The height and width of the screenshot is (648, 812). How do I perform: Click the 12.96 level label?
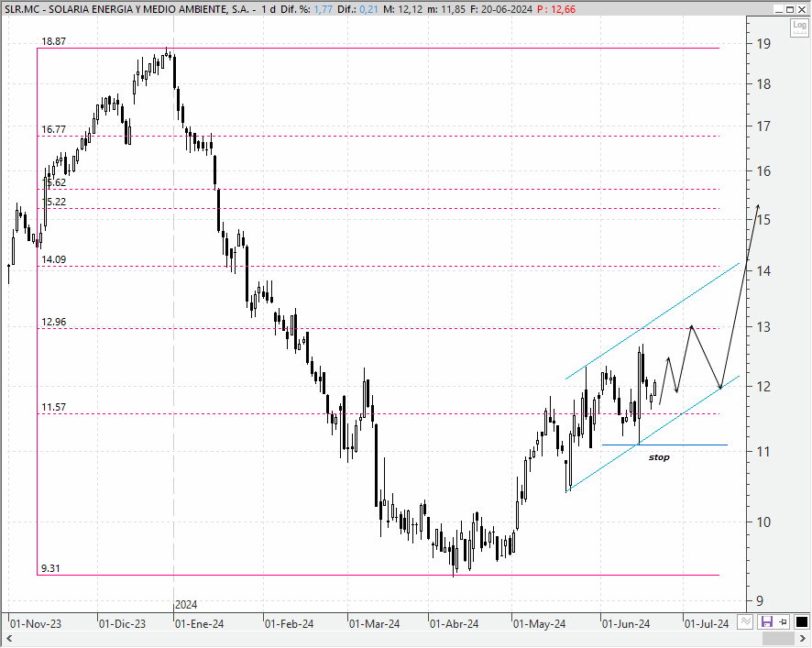53,322
